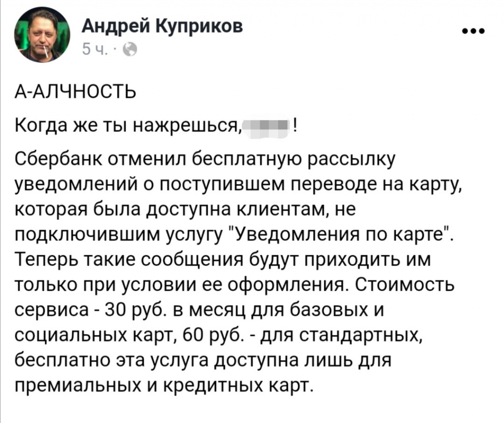Viewport: 504px width, 423px height.
Task: Click the author name Андрей Куприков
Action: click(x=161, y=25)
